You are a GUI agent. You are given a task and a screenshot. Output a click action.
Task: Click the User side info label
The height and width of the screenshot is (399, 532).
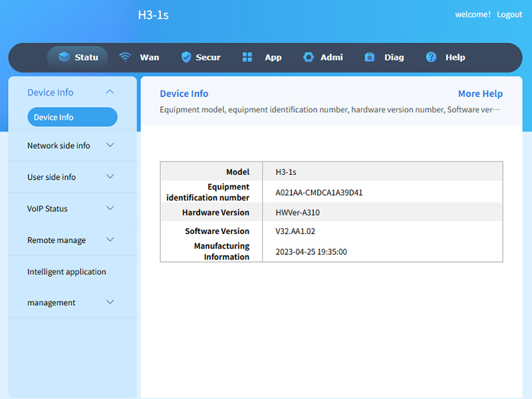click(x=52, y=177)
